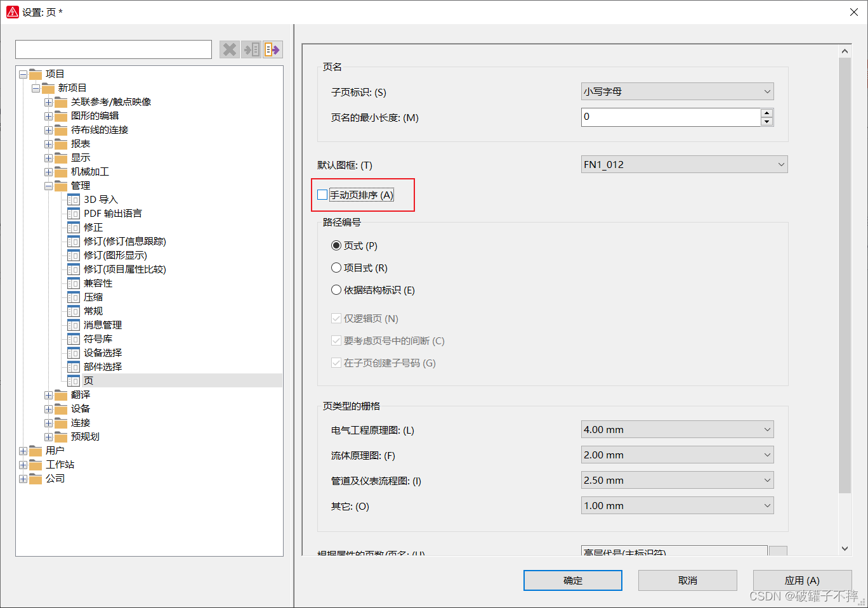Click the 管理 folder icon
Image resolution: width=868 pixels, height=608 pixels.
pyautogui.click(x=61, y=186)
